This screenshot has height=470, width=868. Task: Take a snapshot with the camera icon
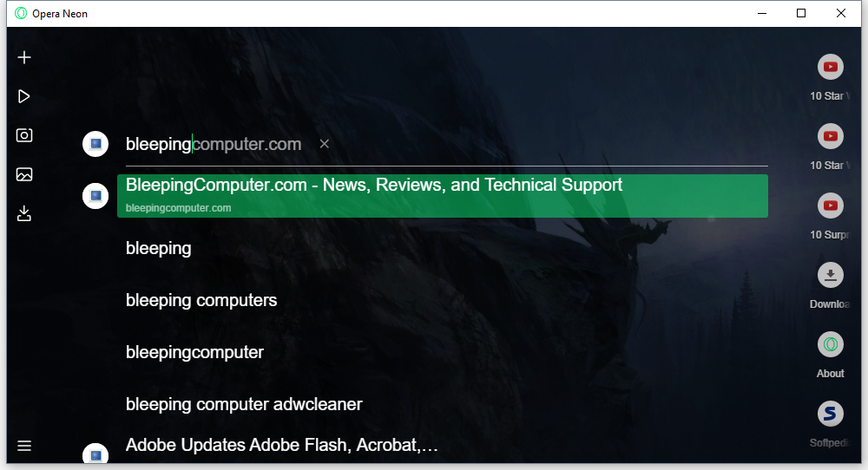point(24,135)
